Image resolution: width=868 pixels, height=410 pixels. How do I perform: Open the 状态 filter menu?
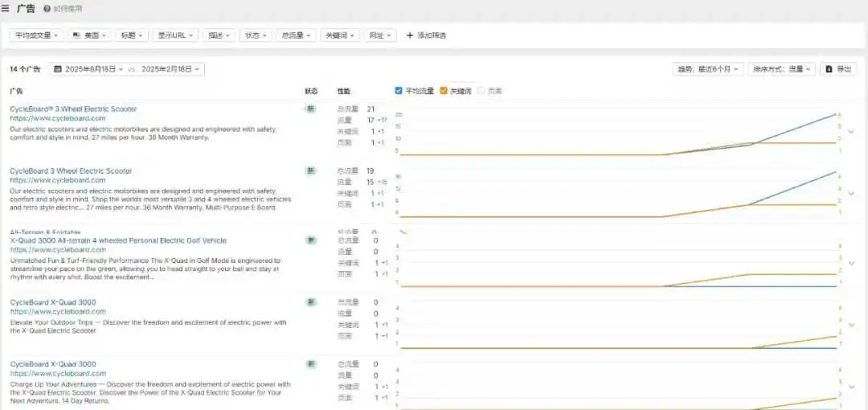(x=256, y=35)
